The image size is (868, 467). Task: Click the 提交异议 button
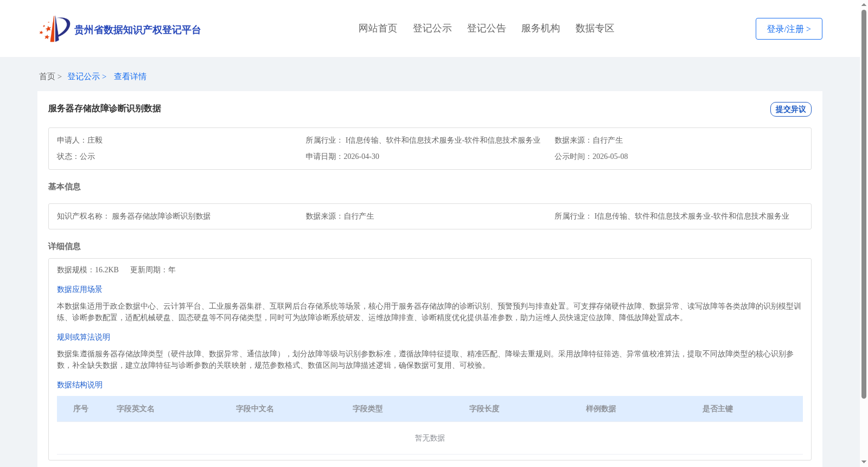790,109
